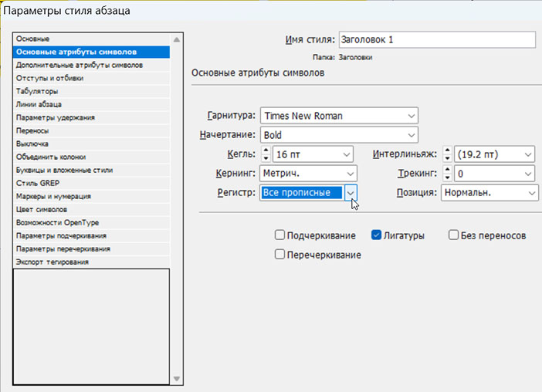Open the Позиция dropdown set to Нормальн.
Image resolution: width=542 pixels, height=392 pixels.
531,193
